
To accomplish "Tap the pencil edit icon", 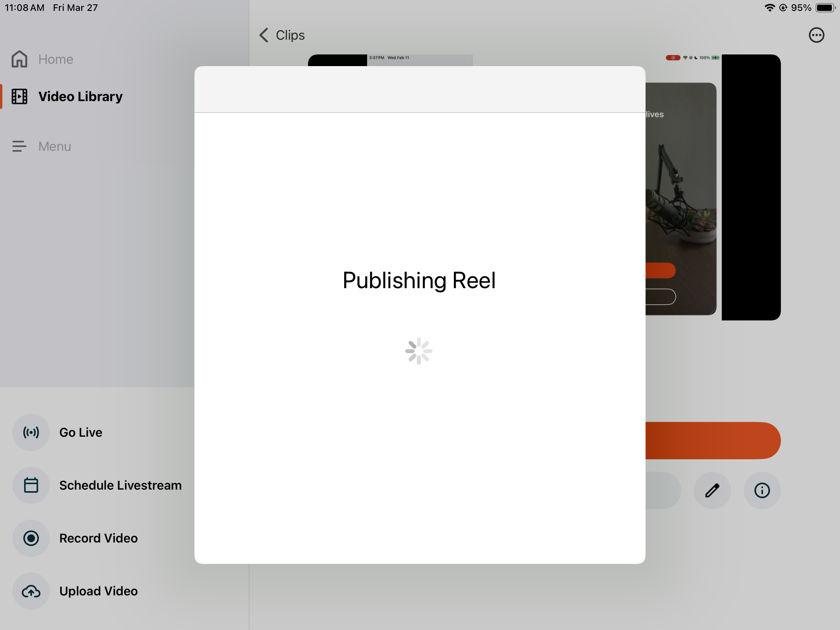I will [712, 490].
